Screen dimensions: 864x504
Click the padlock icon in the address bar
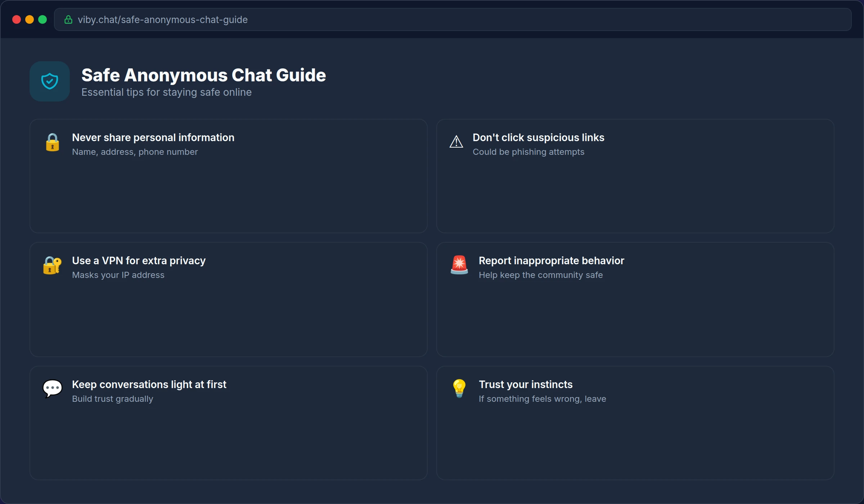click(68, 20)
